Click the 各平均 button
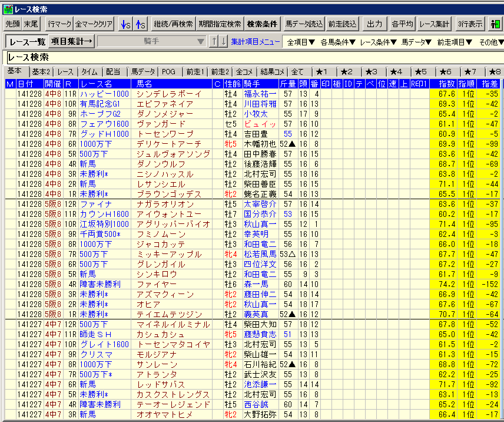This screenshot has width=504, height=422. 402,24
